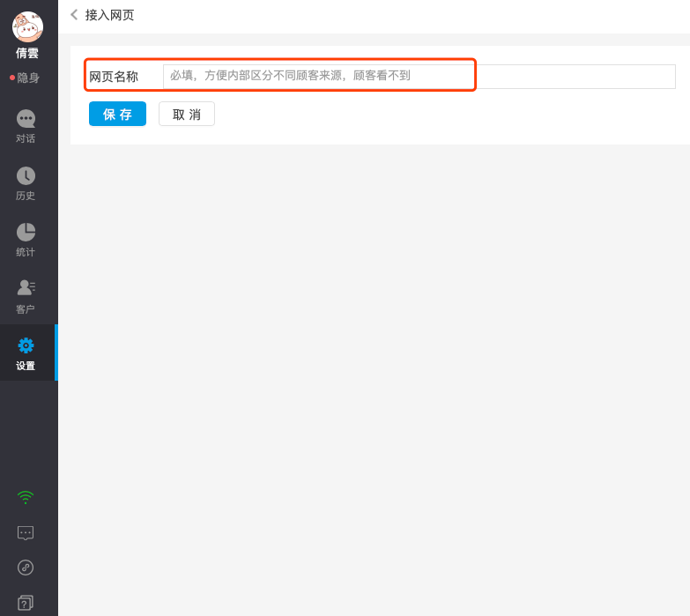Click the blue 保存 button
This screenshot has width=690, height=616.
(117, 114)
